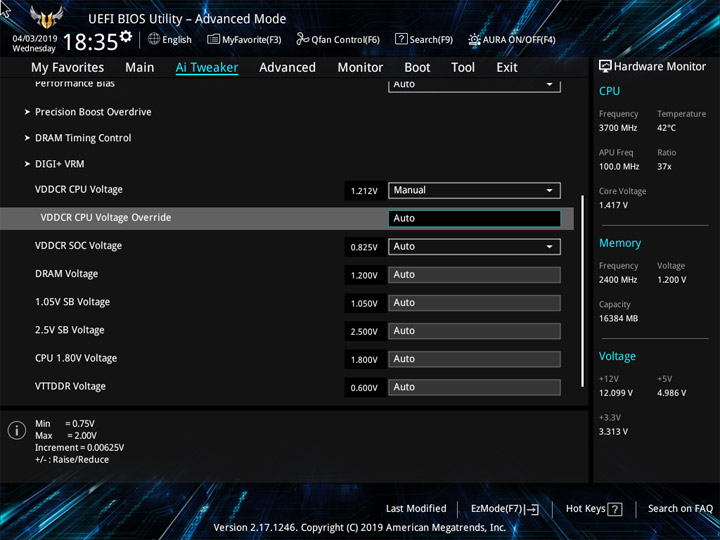
Task: Click the 2.5V SB Voltage Auto field
Action: pos(474,331)
